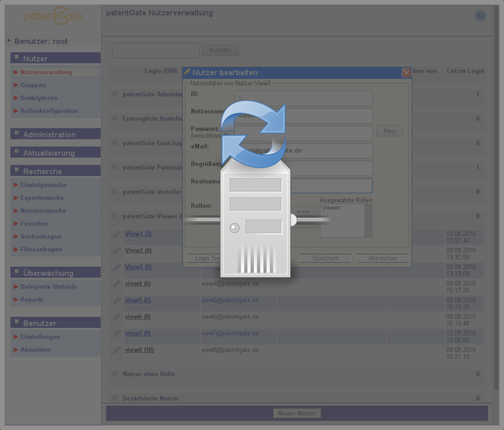Open the View2 (4) user link
The width and height of the screenshot is (504, 430).
(138, 250)
